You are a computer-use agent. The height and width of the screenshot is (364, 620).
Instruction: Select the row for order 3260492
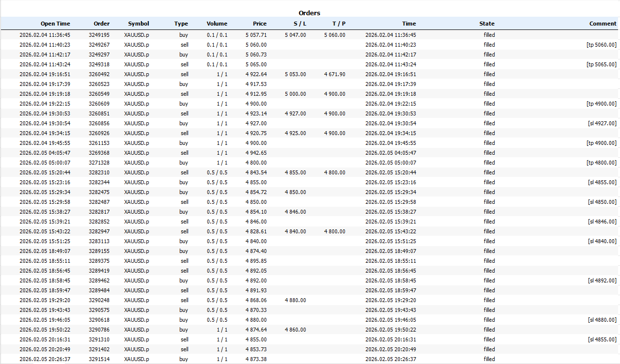pyautogui.click(x=99, y=74)
